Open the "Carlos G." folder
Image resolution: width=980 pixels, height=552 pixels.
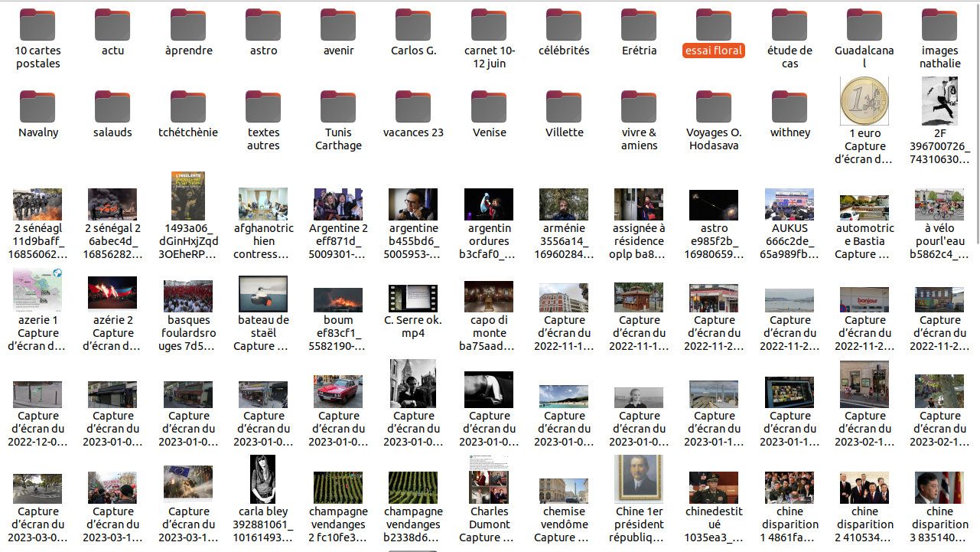pos(413,25)
